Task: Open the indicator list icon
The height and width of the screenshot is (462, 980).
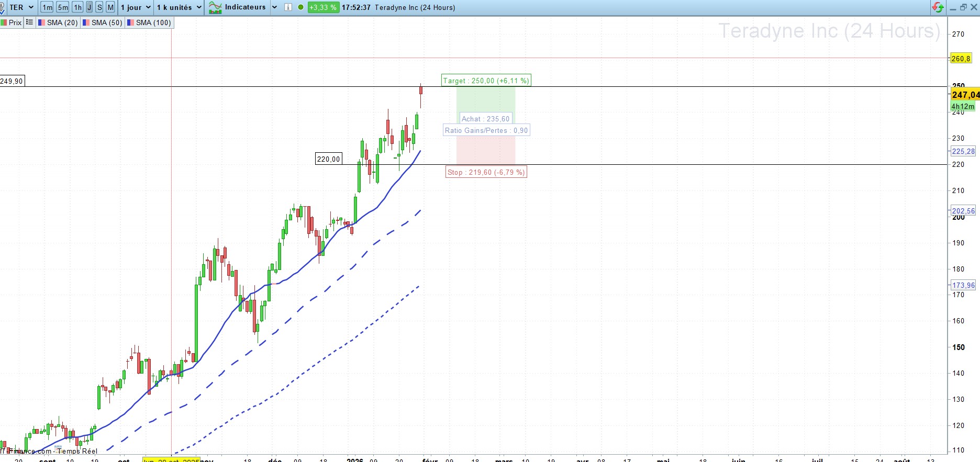Action: [x=29, y=22]
